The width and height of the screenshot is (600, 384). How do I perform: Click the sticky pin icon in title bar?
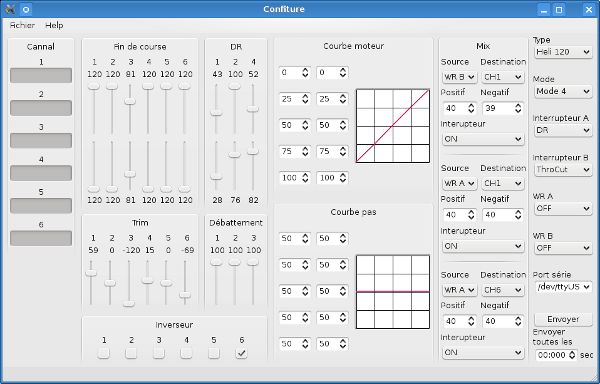point(26,9)
